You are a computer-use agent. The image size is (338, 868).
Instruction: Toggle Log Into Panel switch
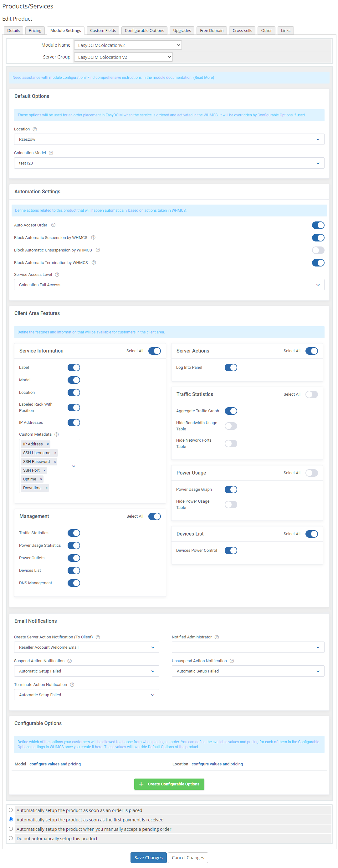(231, 368)
